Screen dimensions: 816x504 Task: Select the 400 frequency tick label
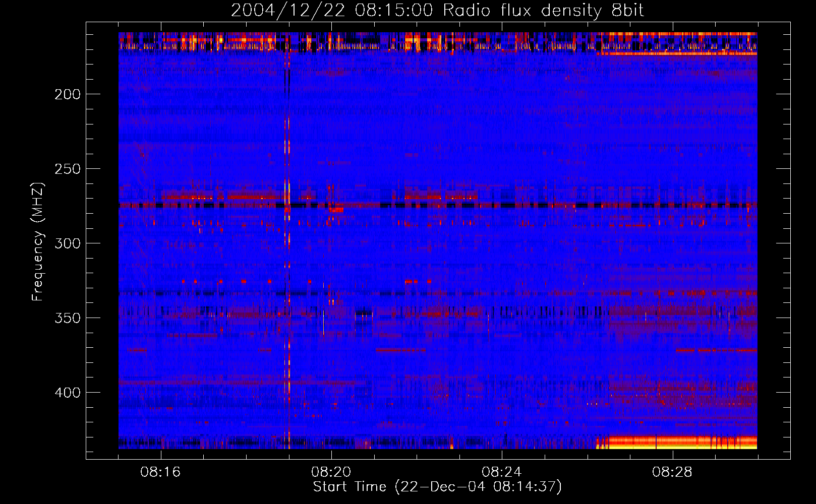68,393
